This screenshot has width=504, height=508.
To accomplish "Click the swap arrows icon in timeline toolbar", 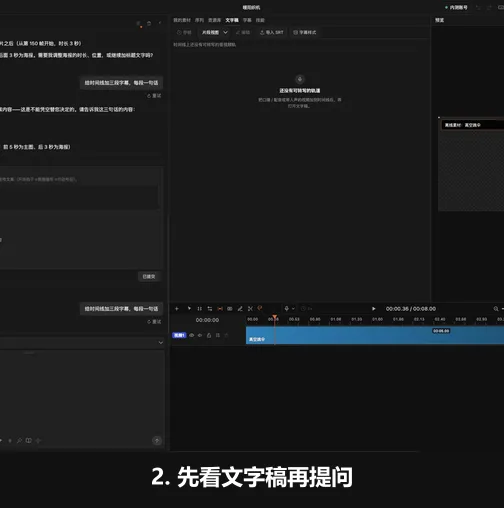I will coord(210,309).
